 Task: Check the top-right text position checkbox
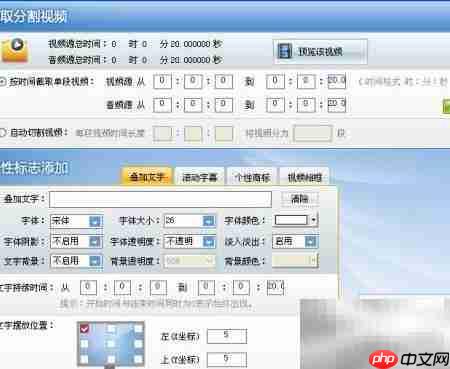[x=138, y=329]
